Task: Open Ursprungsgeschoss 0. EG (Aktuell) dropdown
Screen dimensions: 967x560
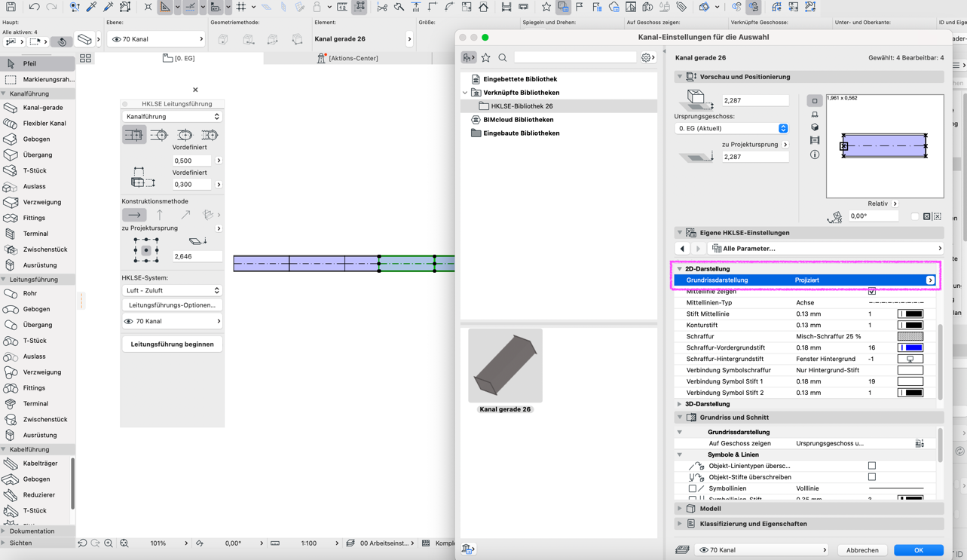Action: [x=731, y=128]
